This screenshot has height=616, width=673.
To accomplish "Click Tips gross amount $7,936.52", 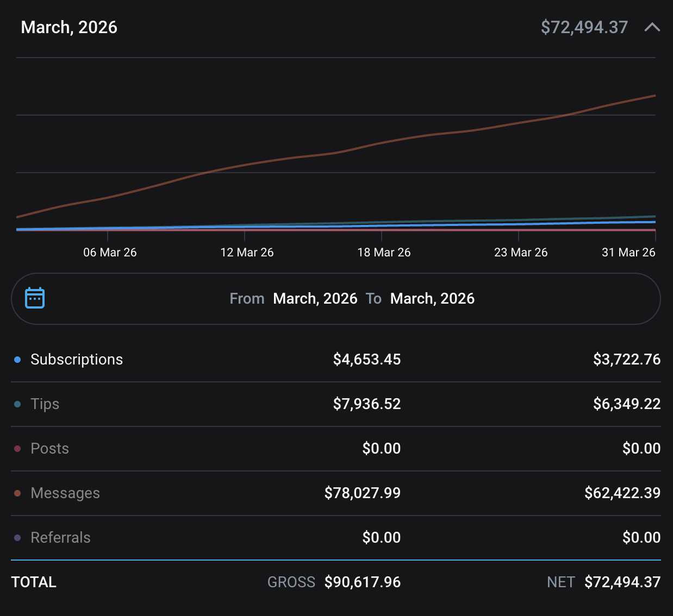I will [367, 404].
